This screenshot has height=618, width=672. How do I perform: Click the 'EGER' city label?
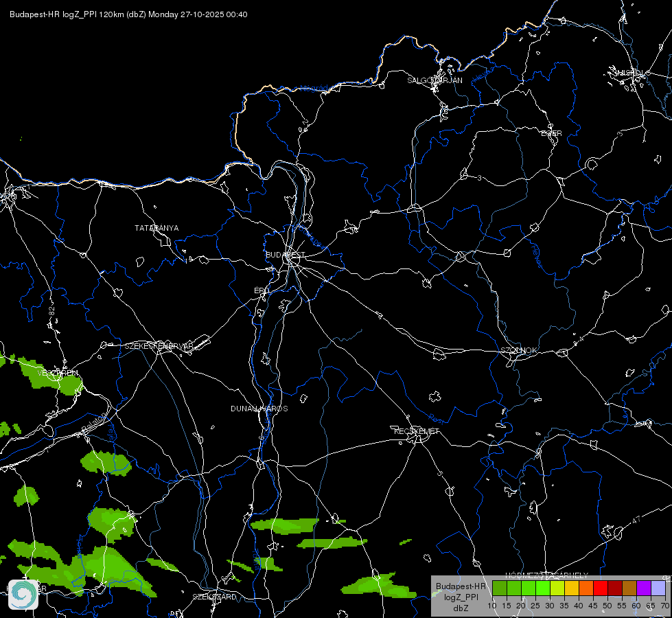click(x=551, y=133)
